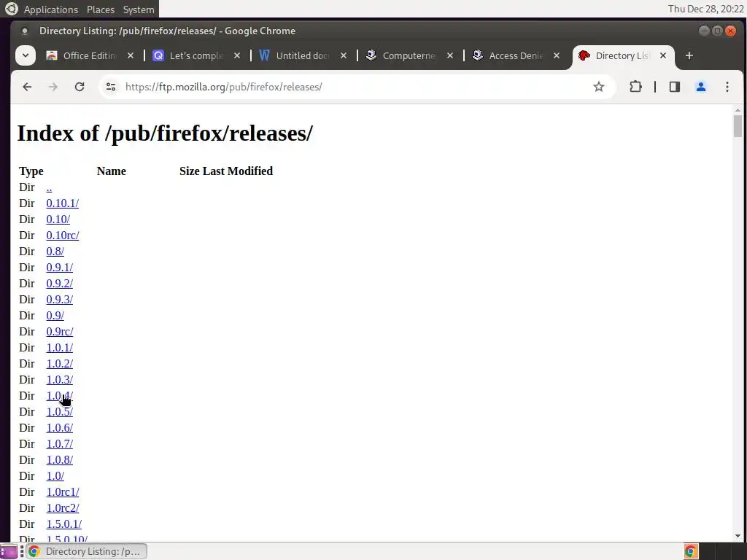Open the 0.9.3/ directory link
747x560 pixels.
pos(60,300)
